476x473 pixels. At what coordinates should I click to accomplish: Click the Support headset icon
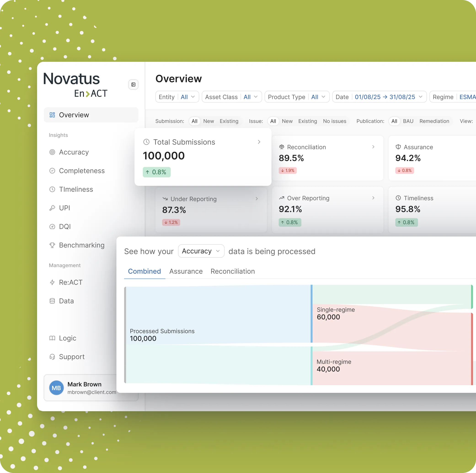tap(52, 357)
